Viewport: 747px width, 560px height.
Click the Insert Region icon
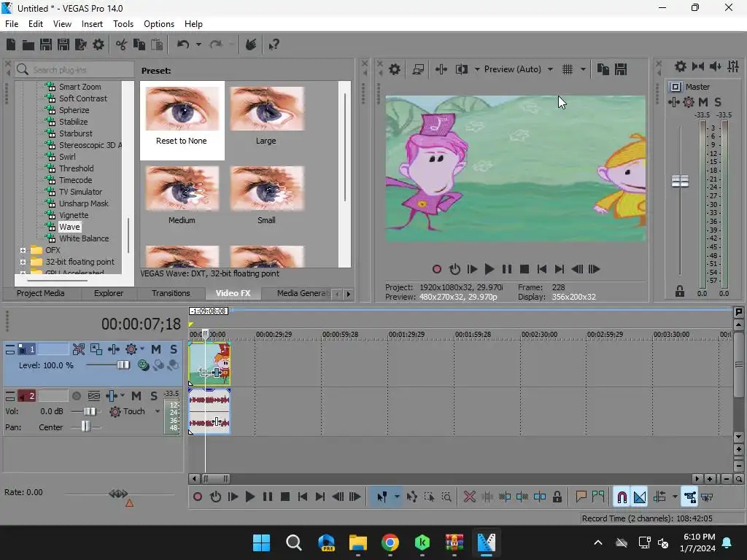point(598,497)
